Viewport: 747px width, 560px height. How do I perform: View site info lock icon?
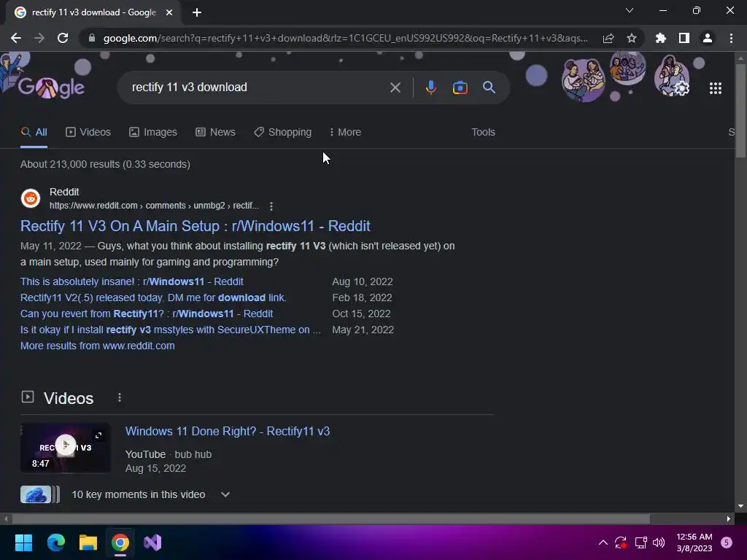91,38
